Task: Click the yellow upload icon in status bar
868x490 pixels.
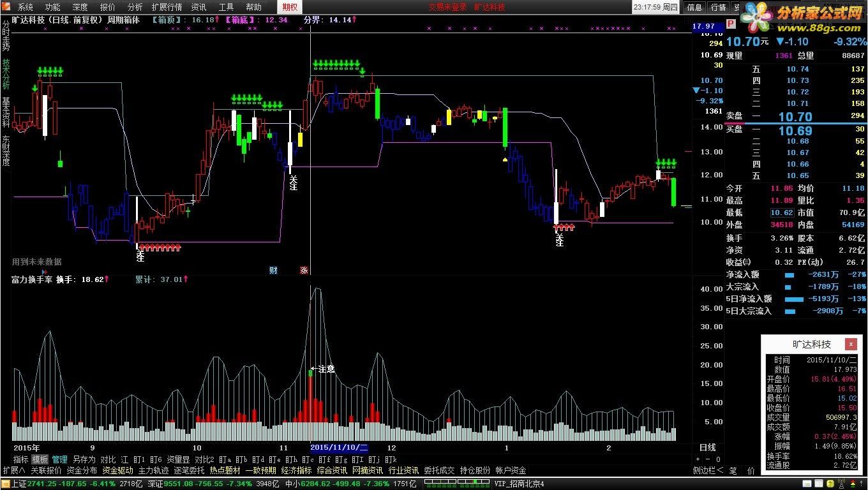Action: 829,484
